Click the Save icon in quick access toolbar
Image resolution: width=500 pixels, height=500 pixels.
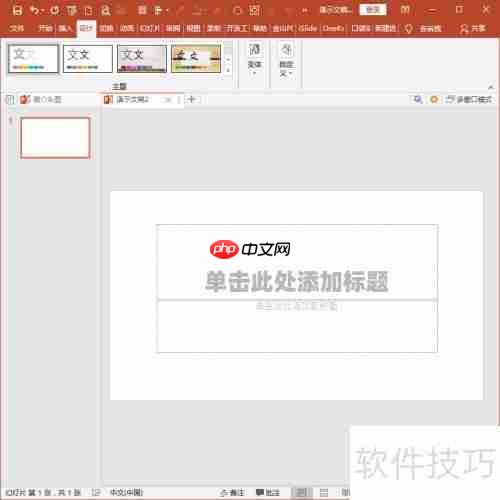click(17, 11)
